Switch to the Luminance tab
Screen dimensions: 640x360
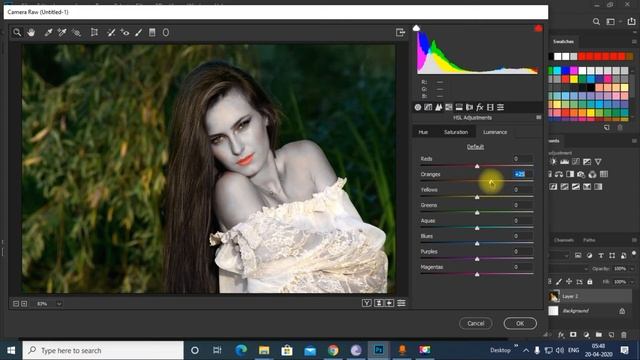[x=495, y=132]
